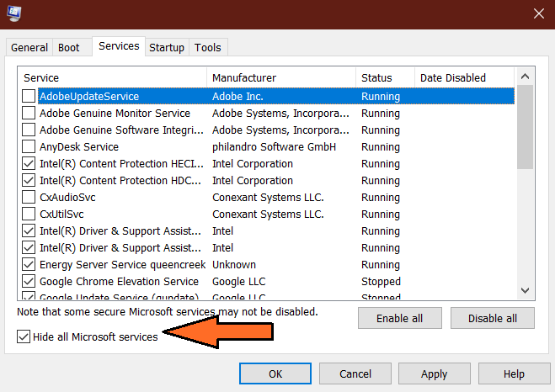The width and height of the screenshot is (555, 392).
Task: Click the Date Disabled column header
Action: click(x=464, y=77)
